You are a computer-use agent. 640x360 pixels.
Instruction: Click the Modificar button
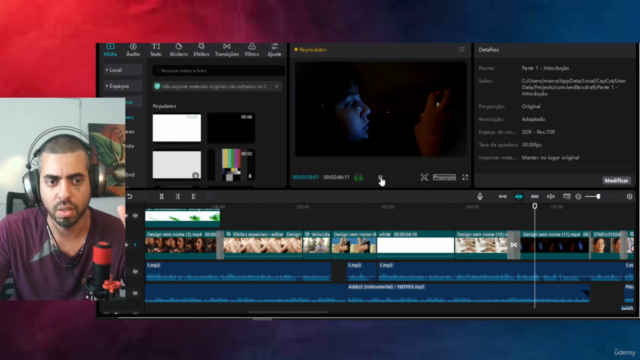(616, 180)
